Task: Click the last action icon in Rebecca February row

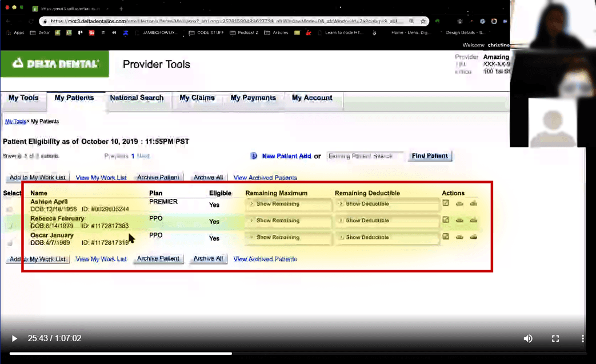Action: tap(473, 221)
